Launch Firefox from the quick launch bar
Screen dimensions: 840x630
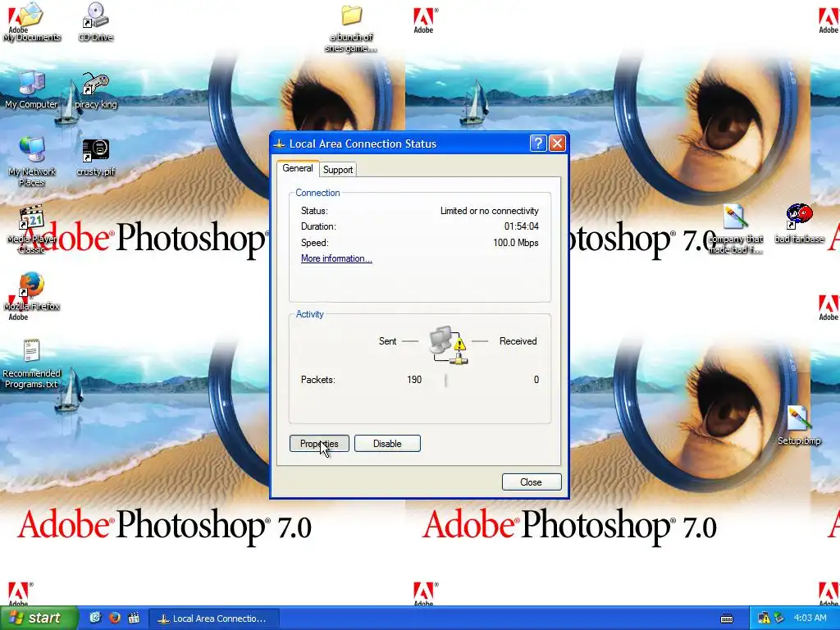(x=115, y=619)
